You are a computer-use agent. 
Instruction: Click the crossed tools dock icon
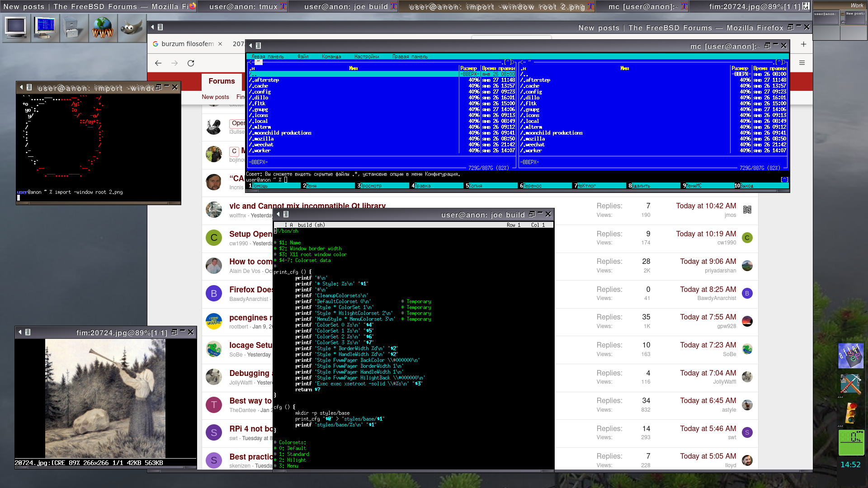(x=850, y=384)
